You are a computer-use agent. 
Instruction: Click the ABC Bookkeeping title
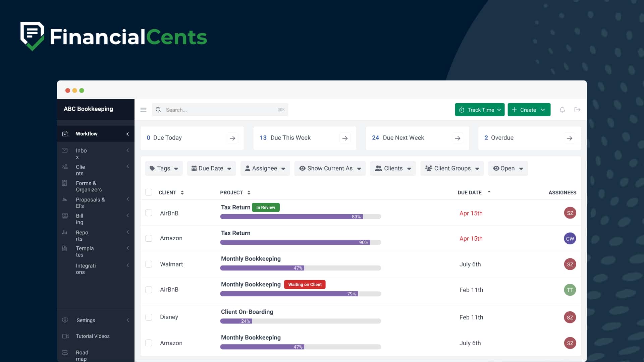click(88, 109)
